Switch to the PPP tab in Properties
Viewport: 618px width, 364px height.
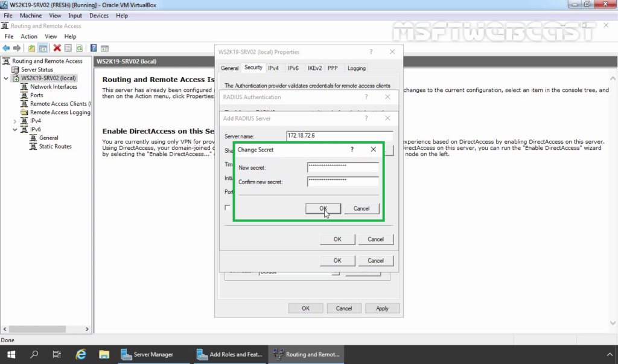click(333, 68)
